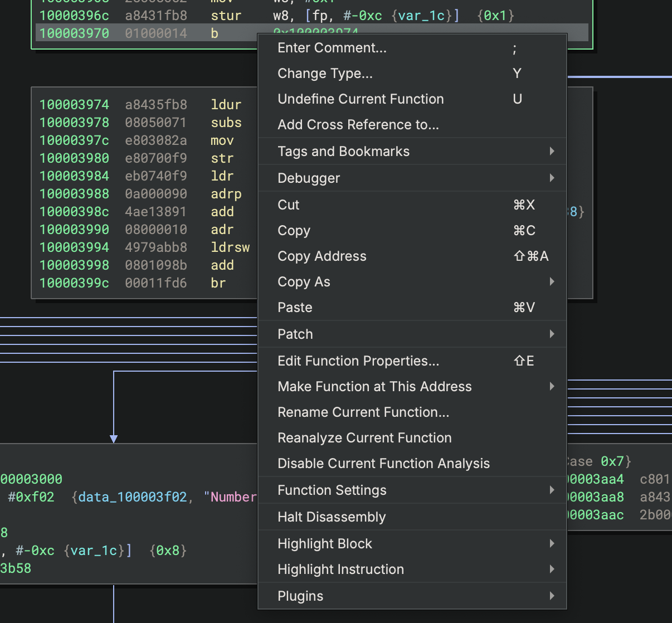Open the Debugger submenu
Image resolution: width=672 pixels, height=623 pixels.
[x=309, y=178]
